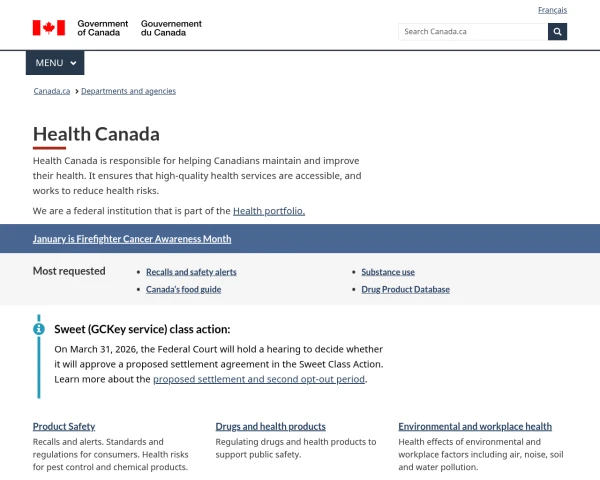Click the search magnifier icon button
Image resolution: width=600 pixels, height=480 pixels.
pos(557,31)
